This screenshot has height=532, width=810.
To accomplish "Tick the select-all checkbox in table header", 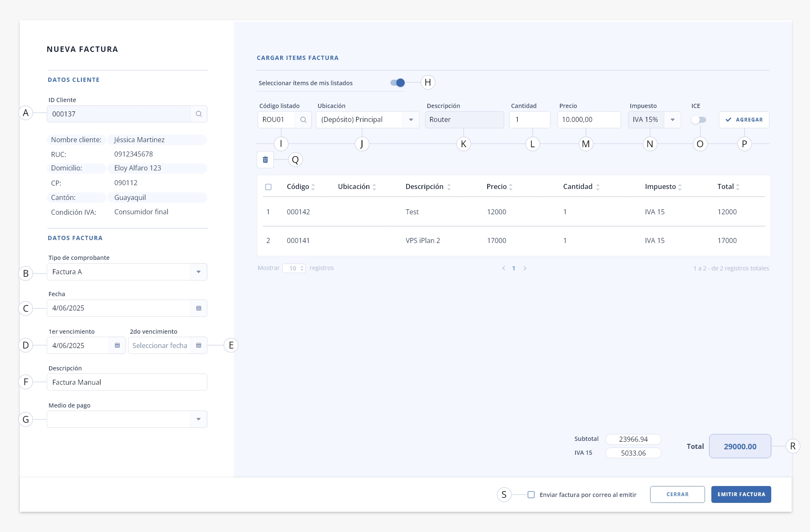I will tap(268, 187).
